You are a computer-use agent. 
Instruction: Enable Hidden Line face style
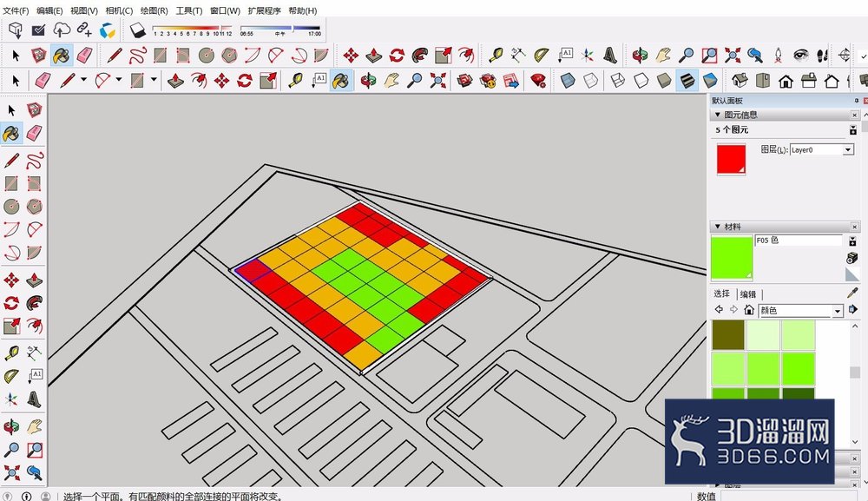coord(641,81)
